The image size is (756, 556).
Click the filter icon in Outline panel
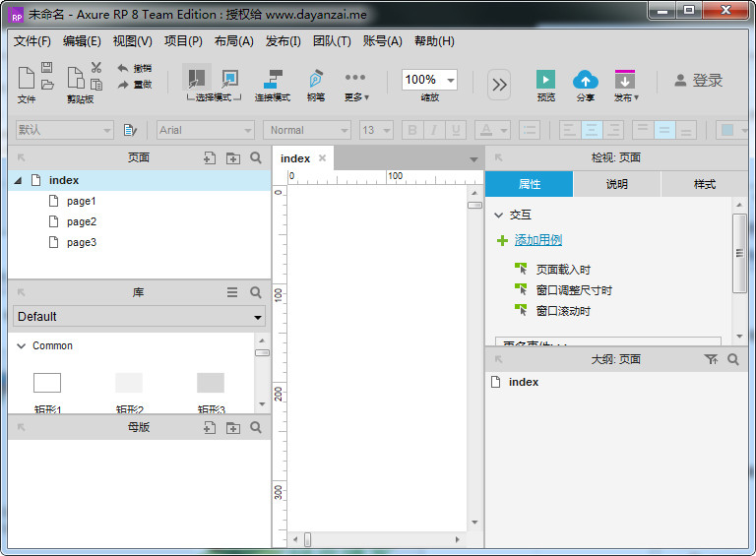point(711,360)
